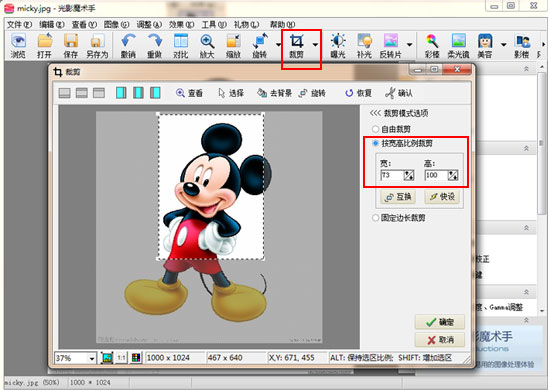Screen dimensions: 548x390
Task: Collapse sidebar section chevron above Gamma调整
Action: (526, 292)
